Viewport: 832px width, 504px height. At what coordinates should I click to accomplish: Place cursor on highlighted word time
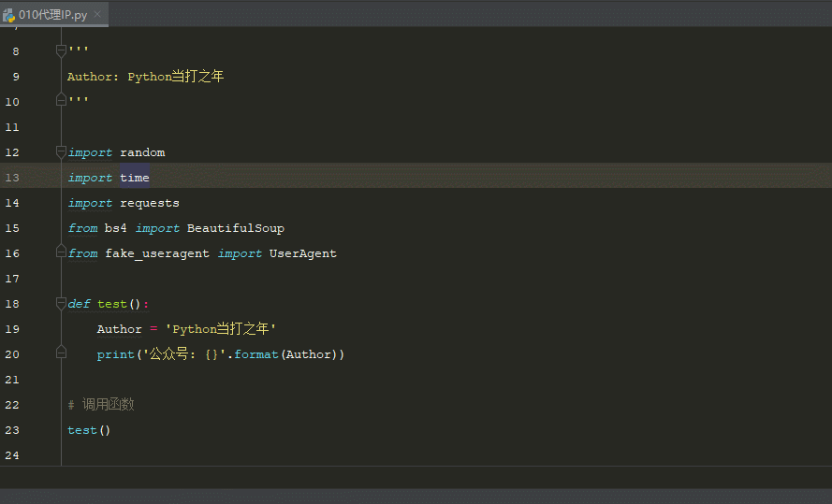pos(134,178)
